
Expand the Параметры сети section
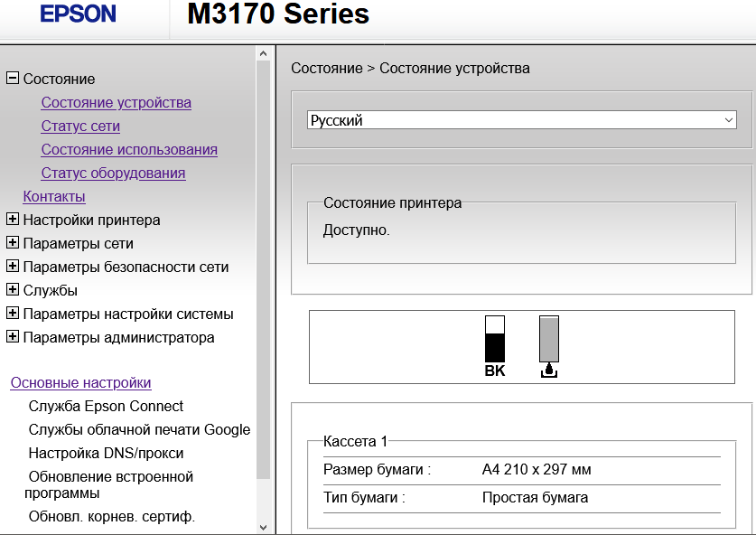click(13, 243)
